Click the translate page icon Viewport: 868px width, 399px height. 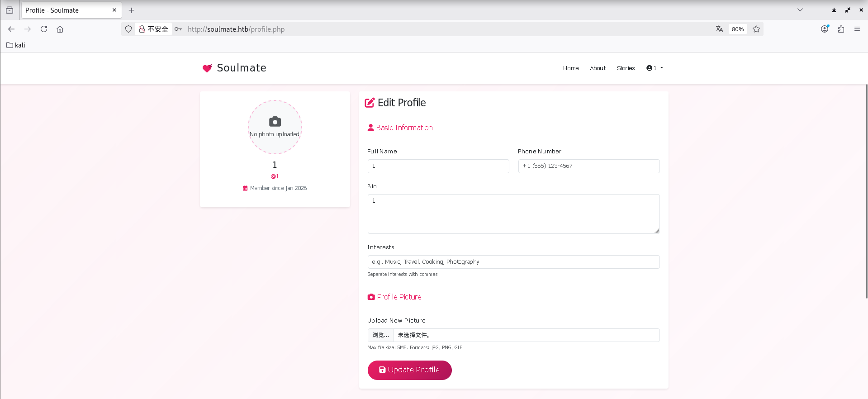point(719,29)
